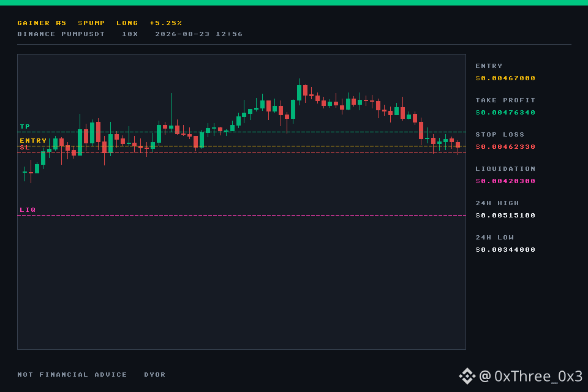The height and width of the screenshot is (392, 588).
Task: Click the 24H LOW value $0.00344000
Action: (505, 250)
